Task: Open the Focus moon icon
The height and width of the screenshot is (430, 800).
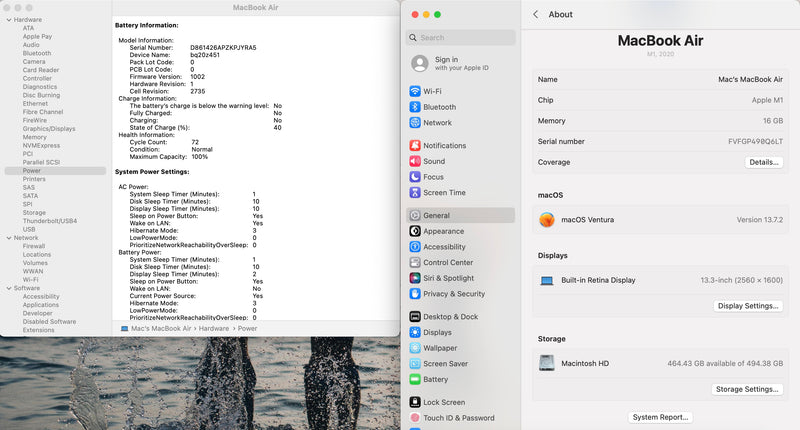Action: pos(415,177)
